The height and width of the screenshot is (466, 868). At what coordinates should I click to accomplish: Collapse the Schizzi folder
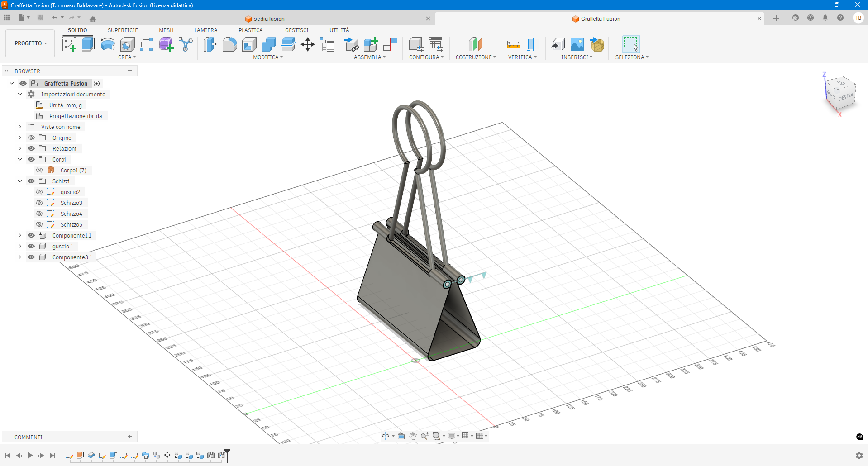pos(20,181)
